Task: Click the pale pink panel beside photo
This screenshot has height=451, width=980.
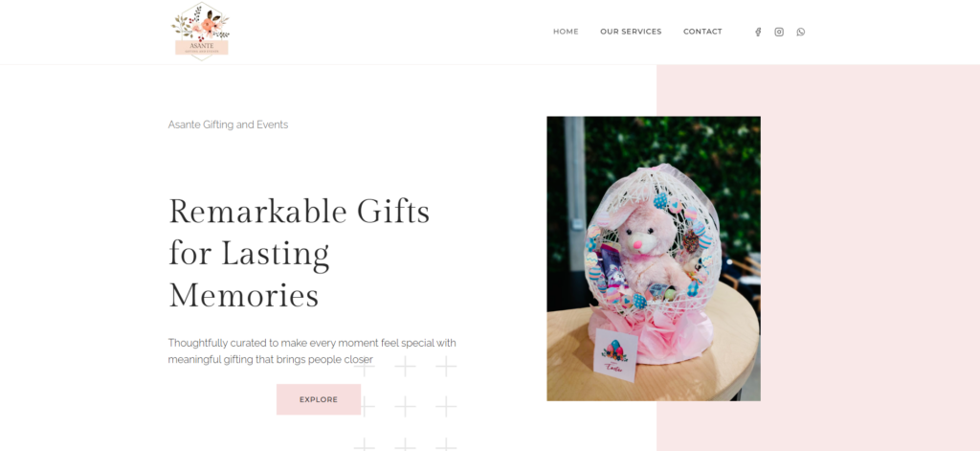Action: (x=870, y=258)
